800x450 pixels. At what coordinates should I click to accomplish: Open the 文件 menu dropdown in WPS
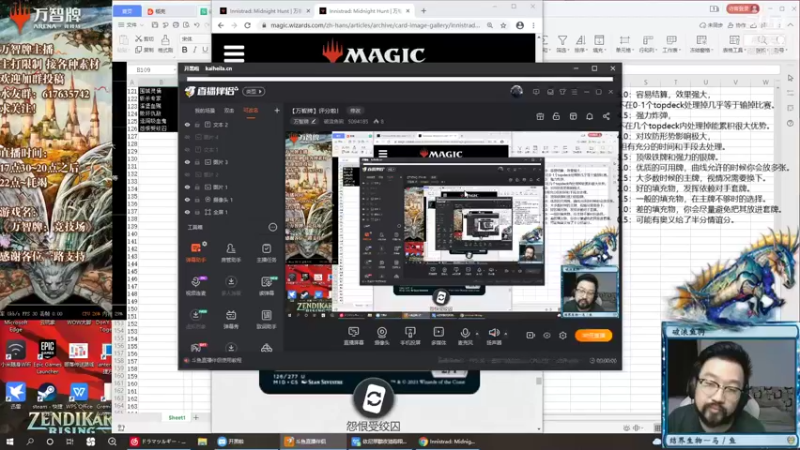point(131,24)
